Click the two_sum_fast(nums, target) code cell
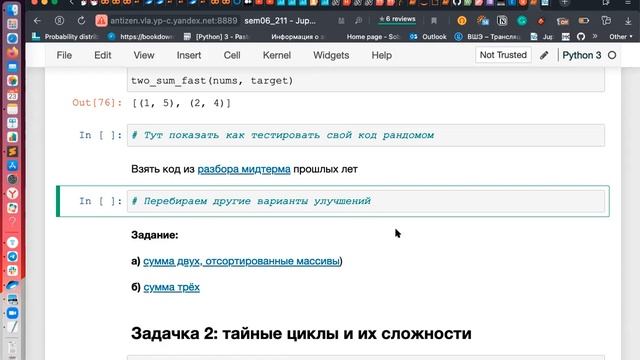 point(366,80)
